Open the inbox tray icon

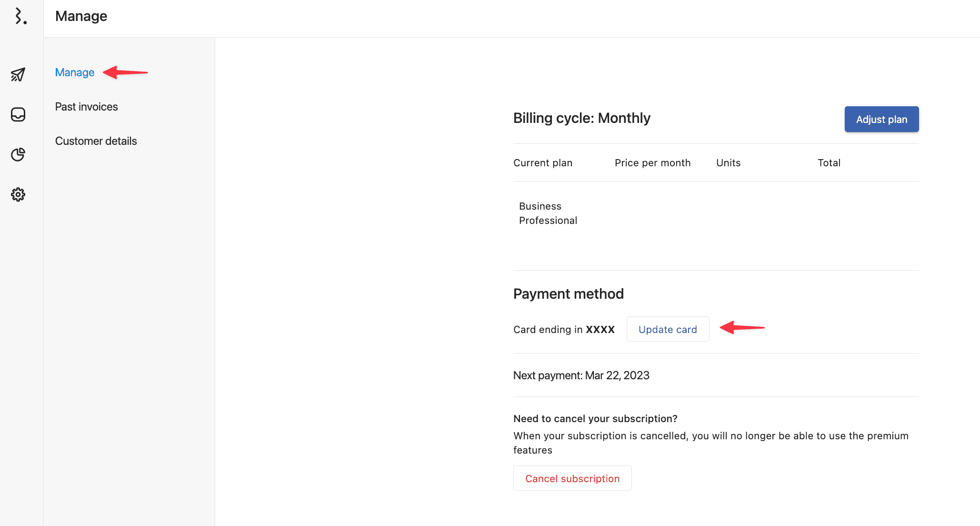click(18, 114)
